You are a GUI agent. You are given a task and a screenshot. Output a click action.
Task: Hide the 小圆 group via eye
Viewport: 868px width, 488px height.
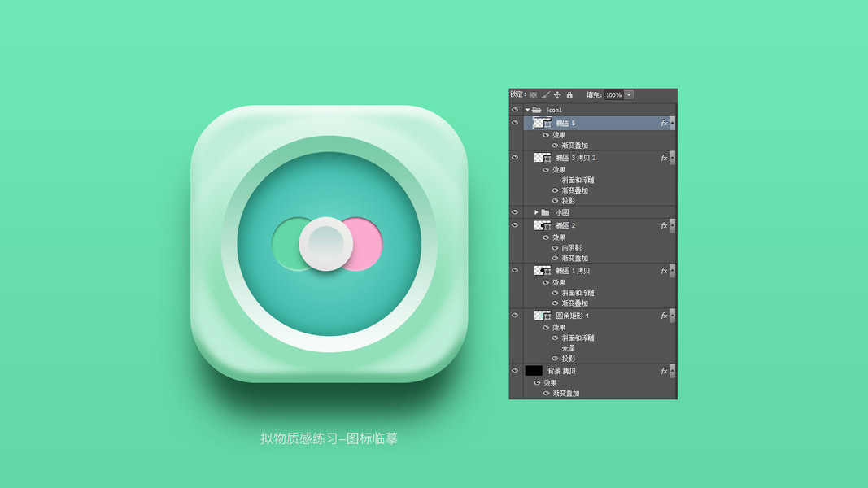pyautogui.click(x=515, y=212)
